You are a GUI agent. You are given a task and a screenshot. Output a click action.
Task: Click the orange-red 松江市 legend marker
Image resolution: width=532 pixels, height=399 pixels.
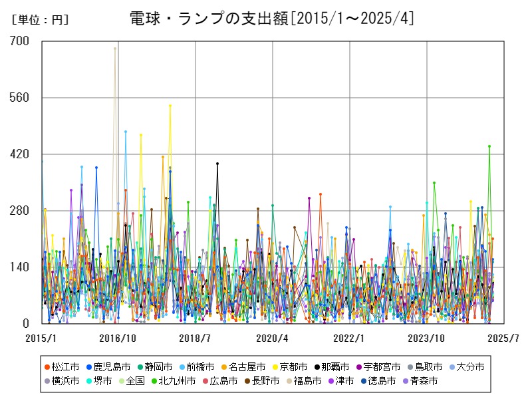click(47, 367)
